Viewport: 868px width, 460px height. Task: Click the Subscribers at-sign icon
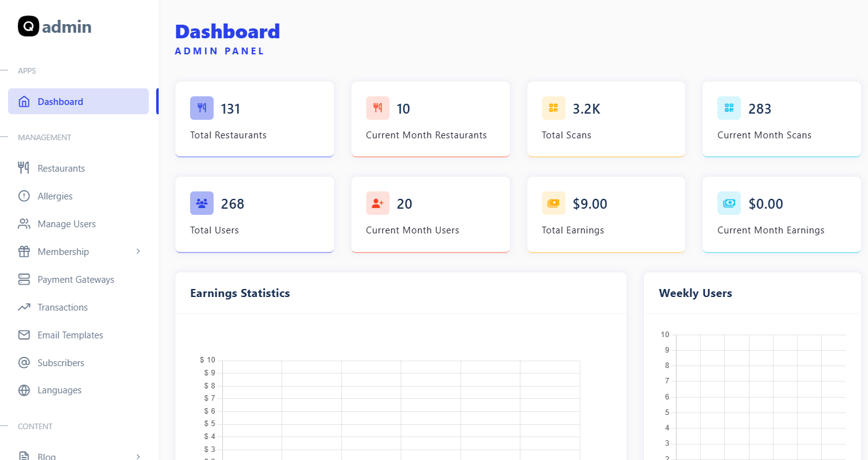pos(24,362)
